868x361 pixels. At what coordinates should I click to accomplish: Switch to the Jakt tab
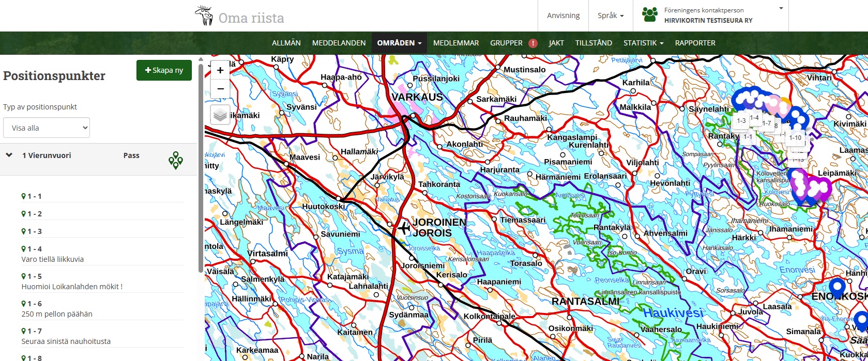(x=556, y=43)
